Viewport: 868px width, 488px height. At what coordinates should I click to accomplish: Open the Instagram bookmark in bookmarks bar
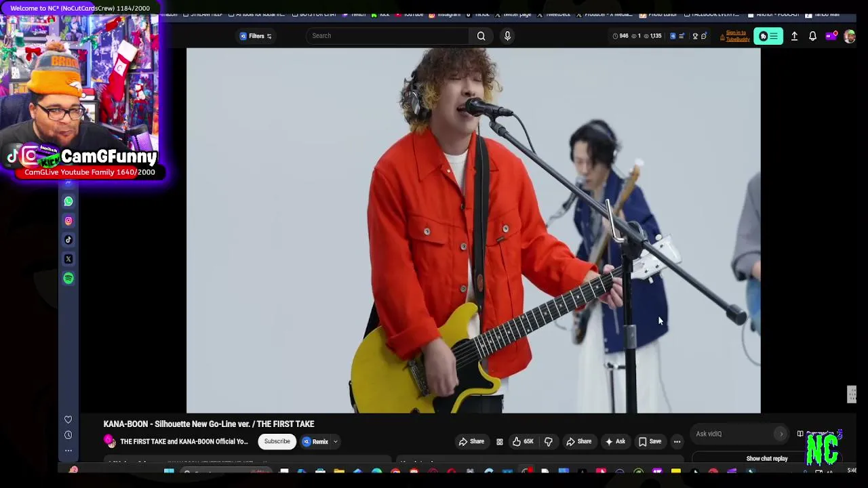[445, 14]
